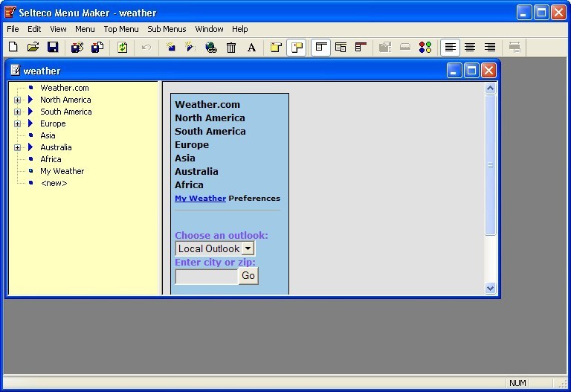Screen dimensions: 571x392
Task: Click Preferences in the preview menu
Action: (254, 199)
